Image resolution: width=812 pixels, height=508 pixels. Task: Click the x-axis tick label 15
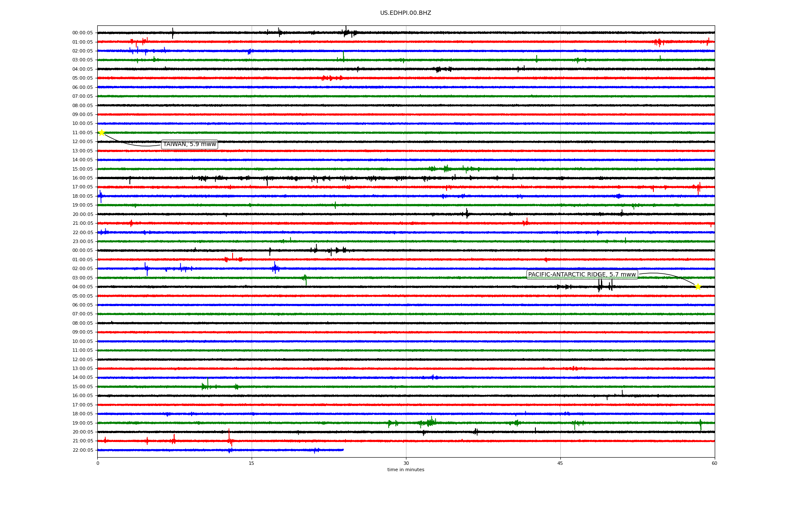(252, 463)
